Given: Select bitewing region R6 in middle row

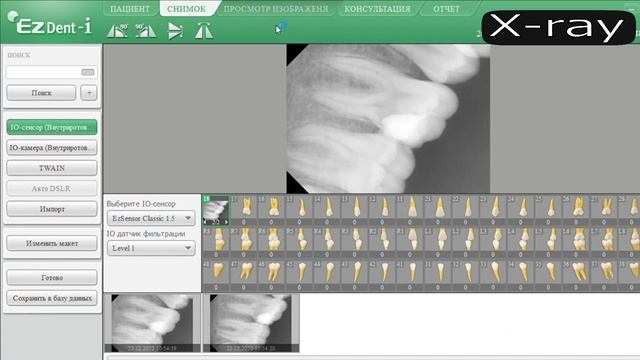Looking at the screenshot, I should (271, 242).
